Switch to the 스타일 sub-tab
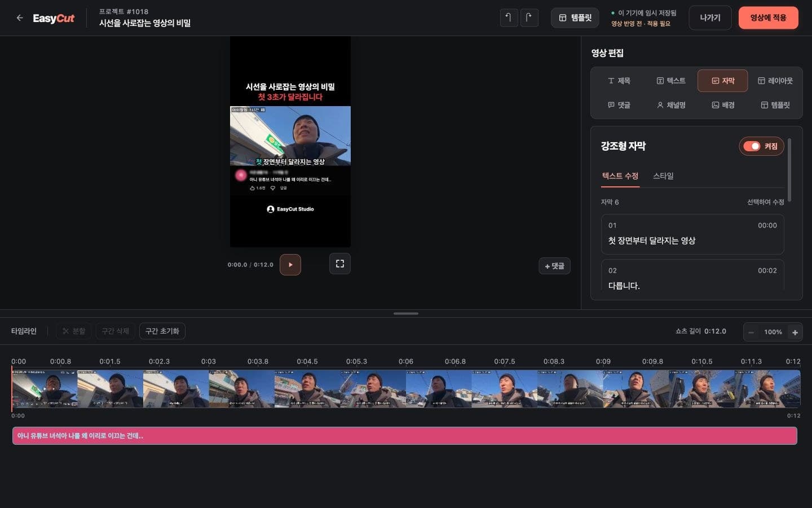This screenshot has width=812, height=508. [x=663, y=176]
